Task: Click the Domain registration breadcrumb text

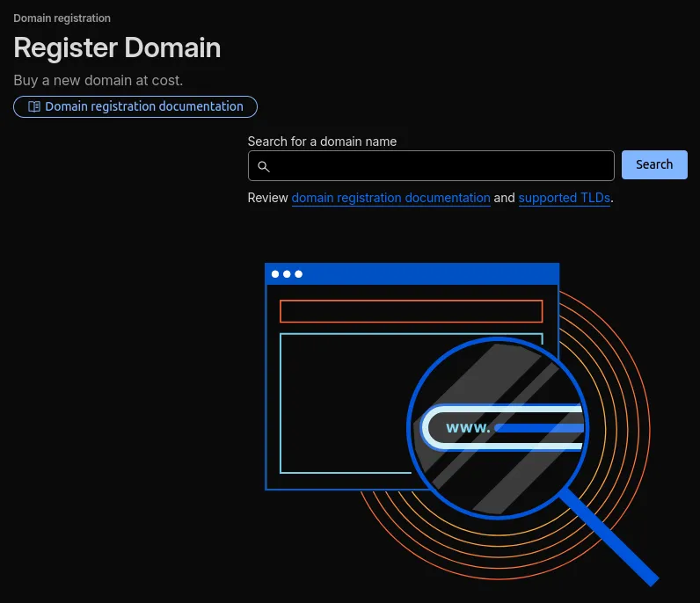Action: (62, 18)
